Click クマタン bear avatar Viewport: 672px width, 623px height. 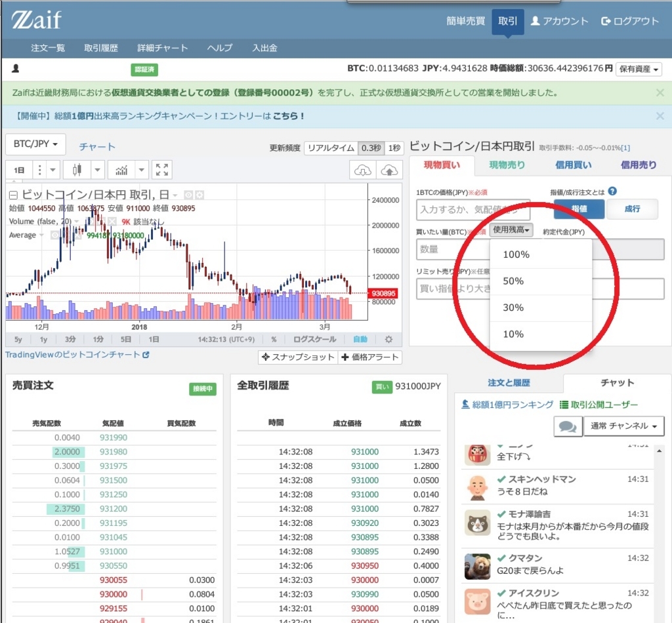tap(478, 566)
